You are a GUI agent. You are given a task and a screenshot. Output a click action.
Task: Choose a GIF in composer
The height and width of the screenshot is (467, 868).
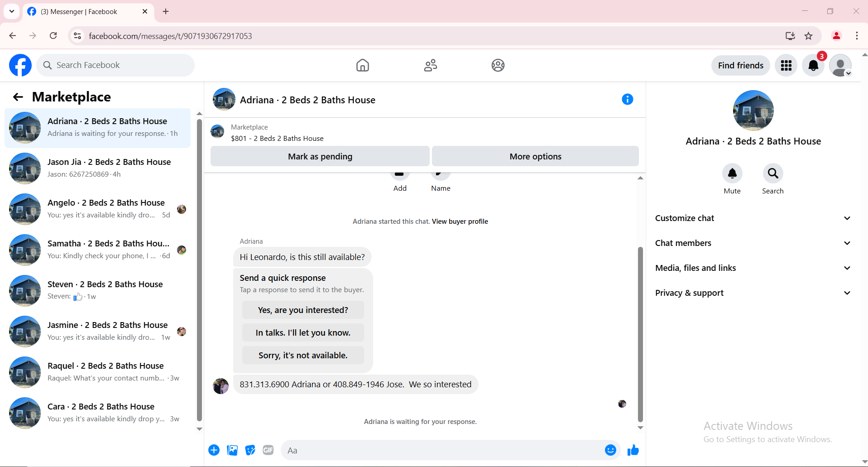pyautogui.click(x=268, y=450)
